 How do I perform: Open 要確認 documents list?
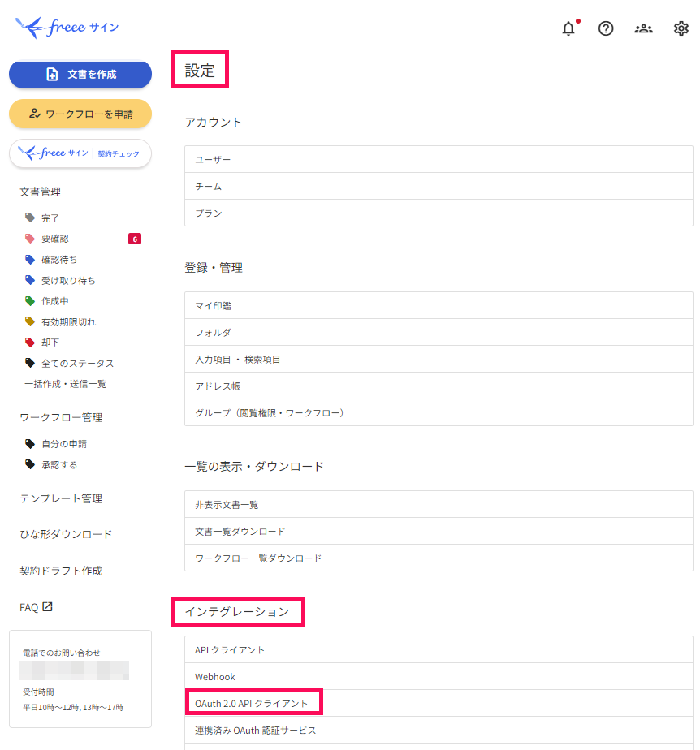[x=55, y=239]
